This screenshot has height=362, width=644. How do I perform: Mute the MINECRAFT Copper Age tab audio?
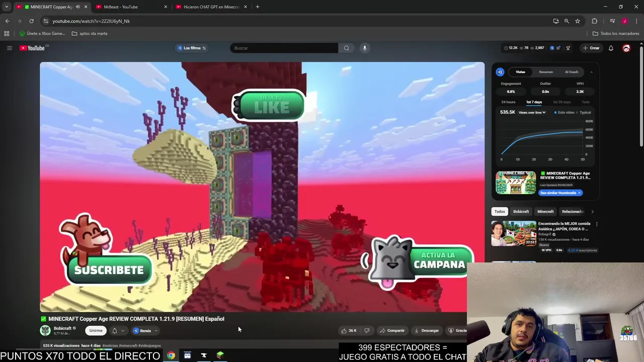click(77, 7)
